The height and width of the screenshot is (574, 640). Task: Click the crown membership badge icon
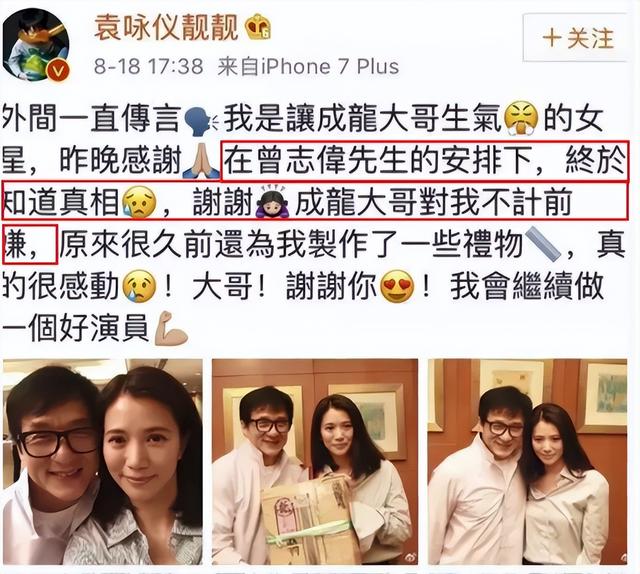coord(258,27)
